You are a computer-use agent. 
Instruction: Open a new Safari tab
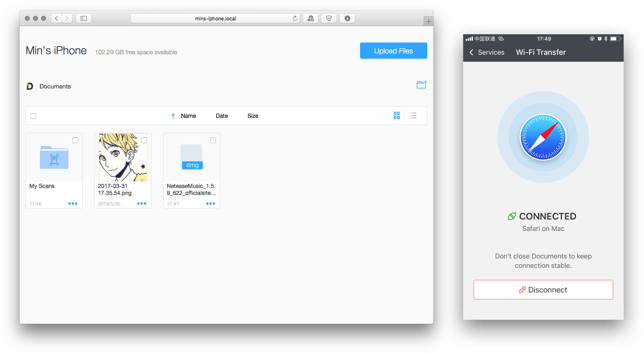[428, 21]
